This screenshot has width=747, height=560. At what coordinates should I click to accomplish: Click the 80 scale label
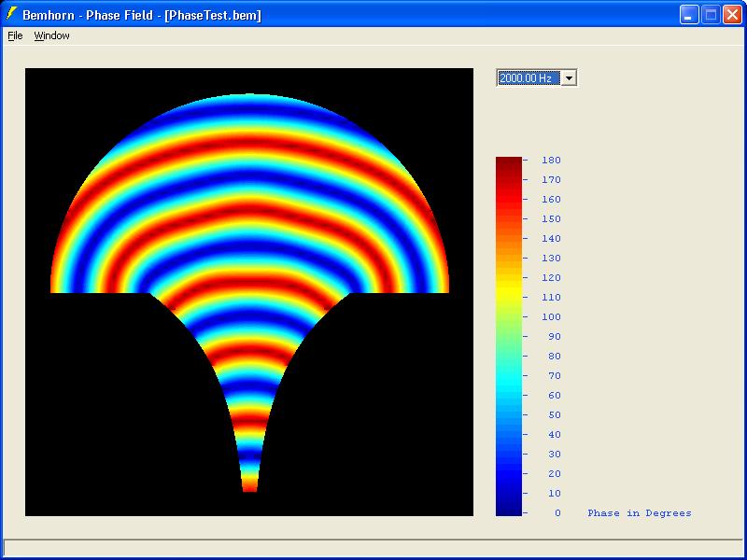554,356
